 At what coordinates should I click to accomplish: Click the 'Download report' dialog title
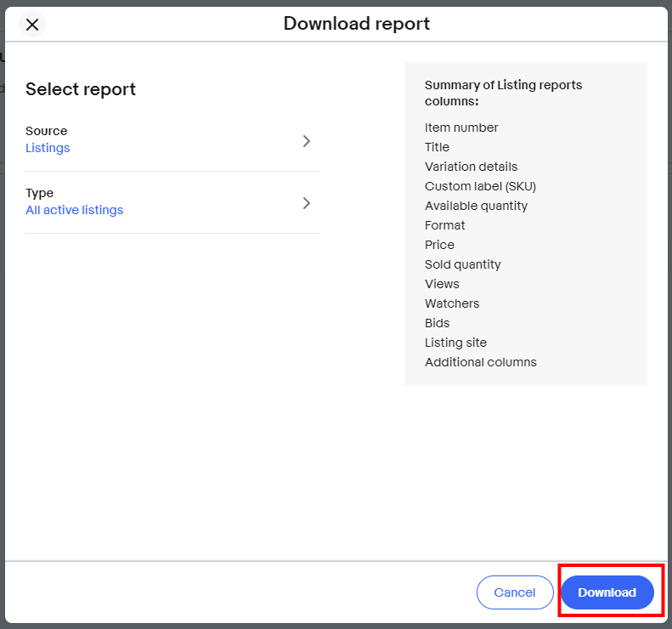click(x=357, y=24)
